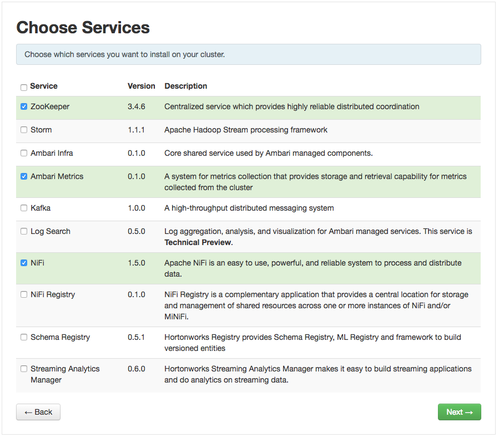Click the green Next button
The height and width of the screenshot is (443, 504).
(459, 412)
